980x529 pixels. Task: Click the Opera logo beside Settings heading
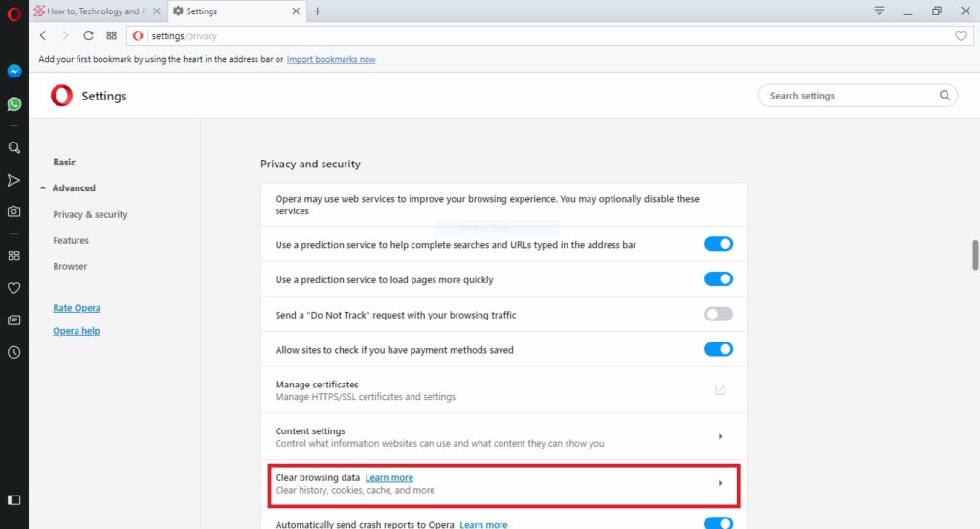click(61, 96)
